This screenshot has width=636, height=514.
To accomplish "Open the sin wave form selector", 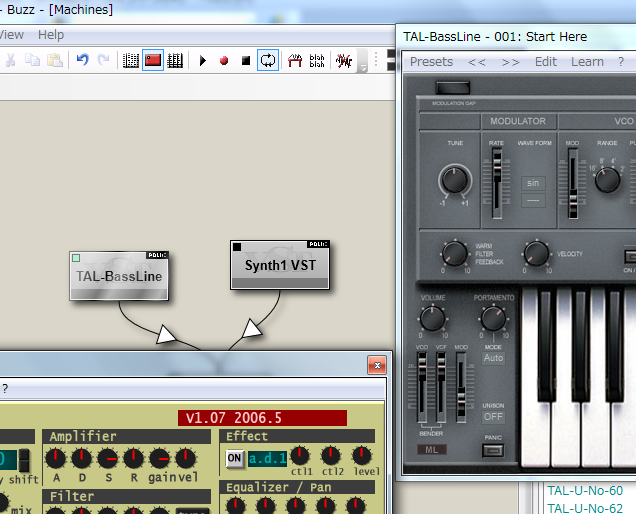I will (x=533, y=185).
